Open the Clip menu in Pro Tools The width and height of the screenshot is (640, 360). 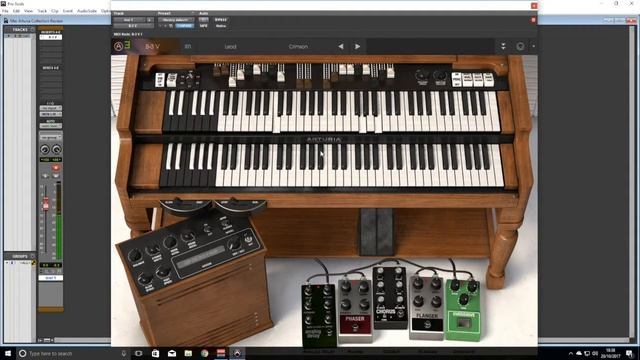click(x=55, y=11)
